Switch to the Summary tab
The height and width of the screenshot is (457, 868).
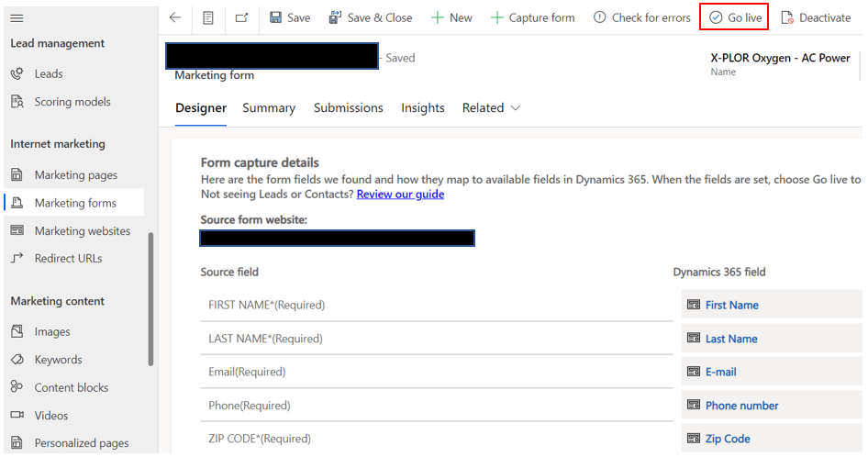click(x=269, y=108)
